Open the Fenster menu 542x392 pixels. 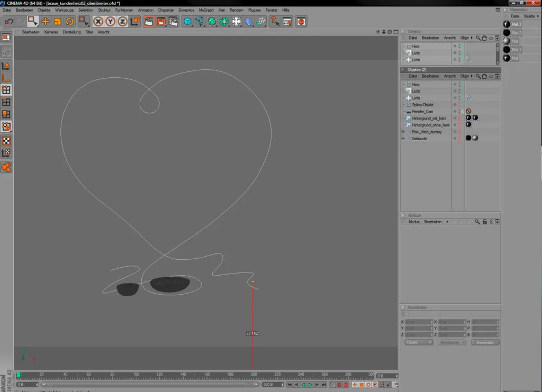click(x=272, y=11)
